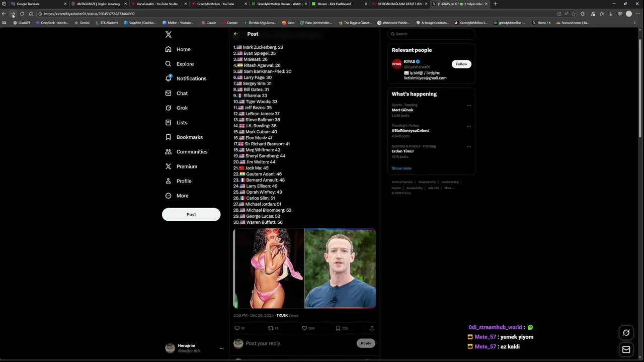Click the X logo in the sidebar
The height and width of the screenshot is (362, 644).
(x=169, y=34)
